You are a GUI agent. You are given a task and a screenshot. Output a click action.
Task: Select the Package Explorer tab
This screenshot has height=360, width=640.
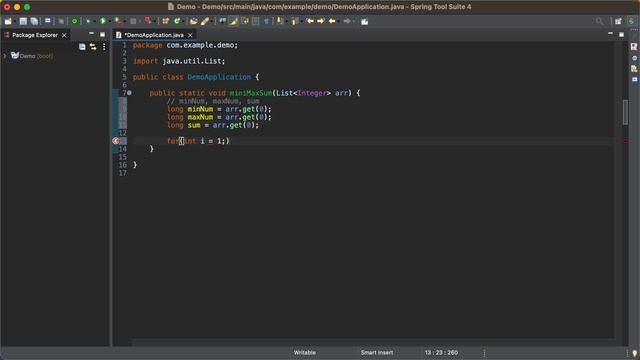click(35, 35)
